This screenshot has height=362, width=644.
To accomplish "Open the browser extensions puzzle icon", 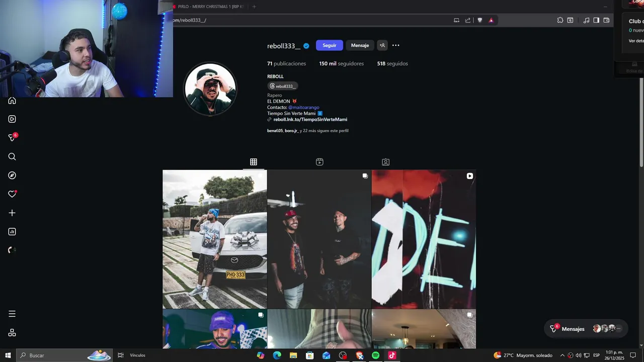I will point(560,20).
